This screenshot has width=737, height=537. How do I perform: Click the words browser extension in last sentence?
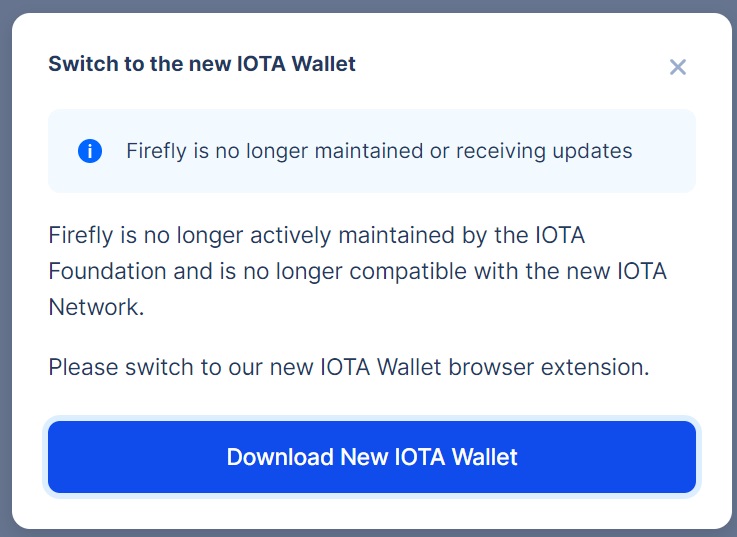[x=549, y=367]
